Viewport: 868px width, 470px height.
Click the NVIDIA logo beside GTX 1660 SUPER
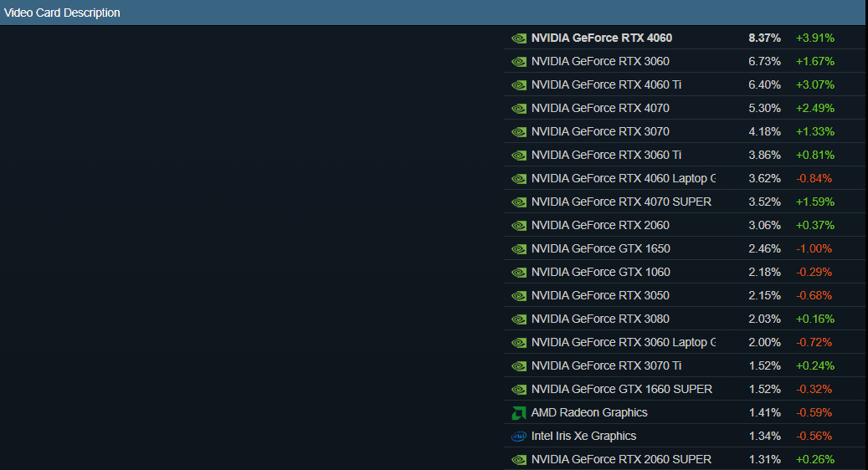[x=519, y=389]
